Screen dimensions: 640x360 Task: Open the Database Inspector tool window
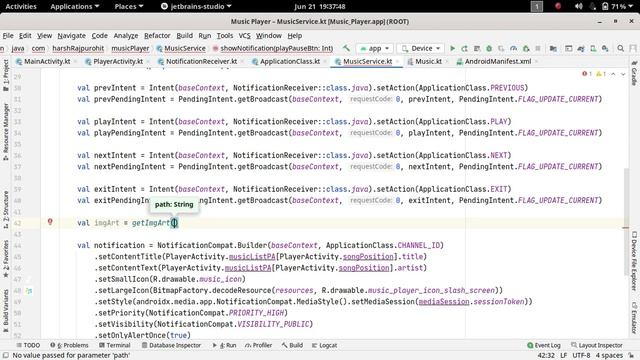[x=171, y=345]
